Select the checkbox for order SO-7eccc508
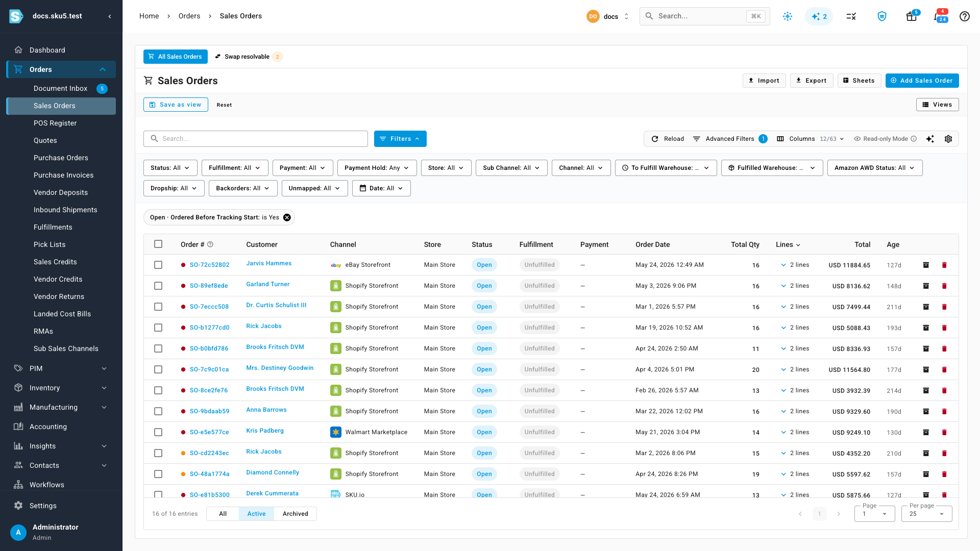 tap(158, 307)
